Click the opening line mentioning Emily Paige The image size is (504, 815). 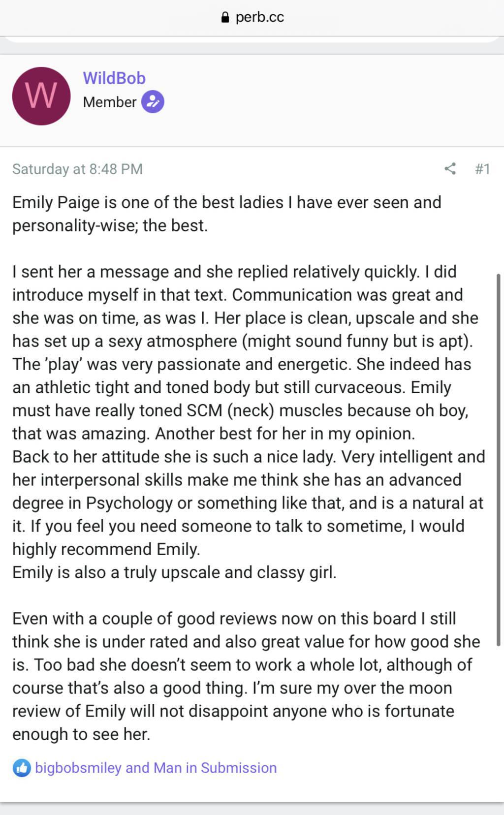pyautogui.click(x=226, y=202)
